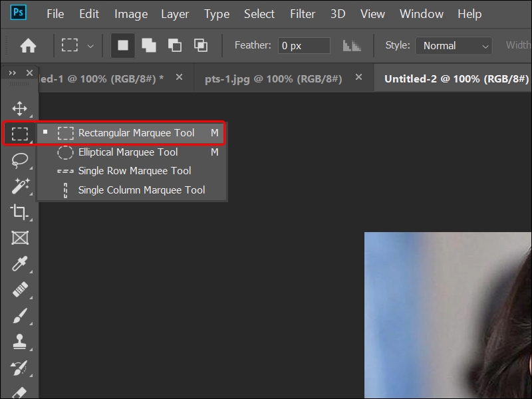The height and width of the screenshot is (399, 532).
Task: Select the Crop tool
Action: pyautogui.click(x=20, y=211)
